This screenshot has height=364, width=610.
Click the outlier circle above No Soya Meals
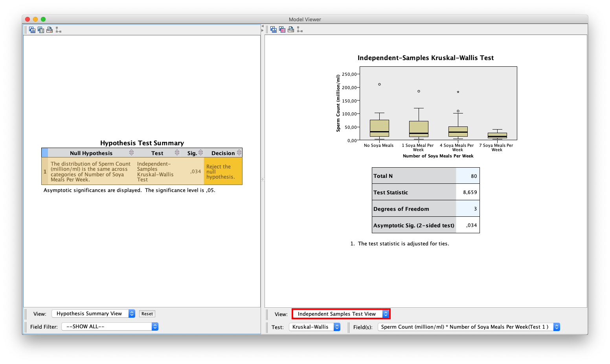pos(379,84)
